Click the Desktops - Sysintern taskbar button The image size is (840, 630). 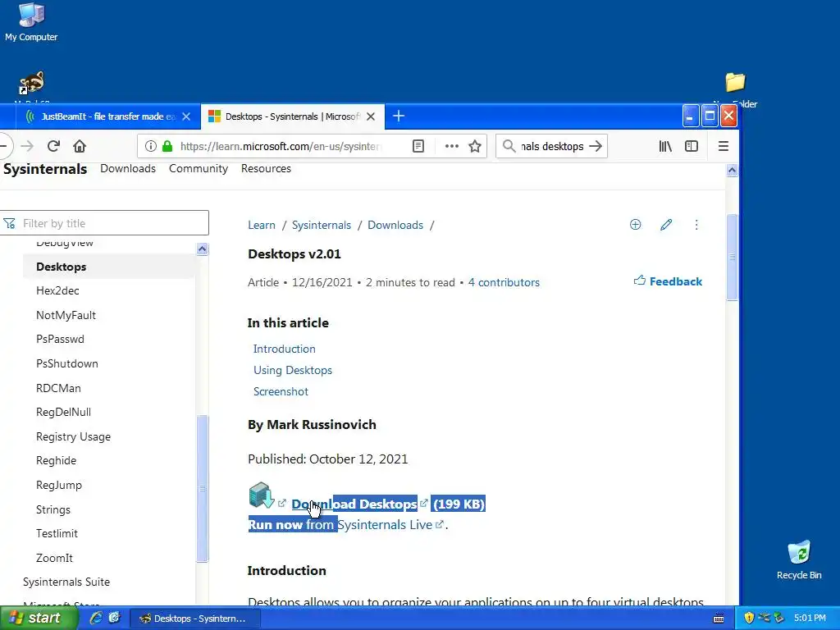click(x=195, y=619)
